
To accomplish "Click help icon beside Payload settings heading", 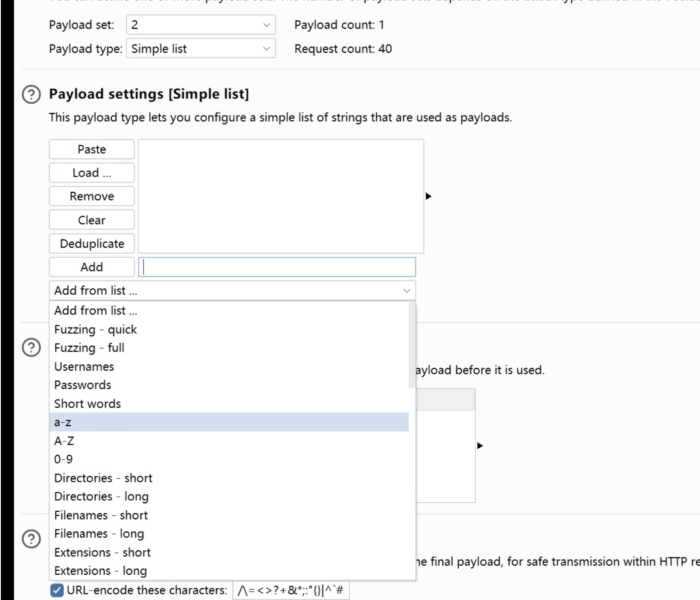I will pos(31,94).
